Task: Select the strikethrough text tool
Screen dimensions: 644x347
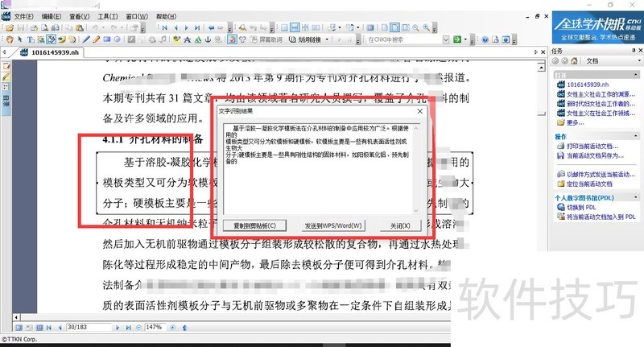Action: pos(187,39)
